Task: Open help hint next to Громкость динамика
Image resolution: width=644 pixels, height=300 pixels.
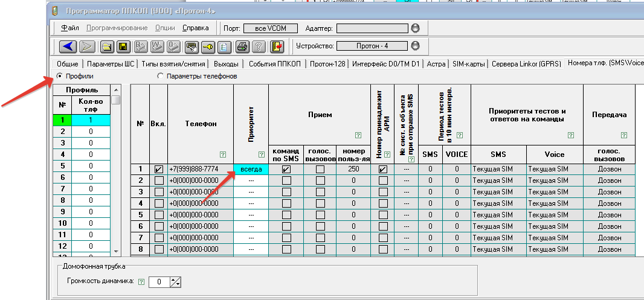Action: [141, 281]
